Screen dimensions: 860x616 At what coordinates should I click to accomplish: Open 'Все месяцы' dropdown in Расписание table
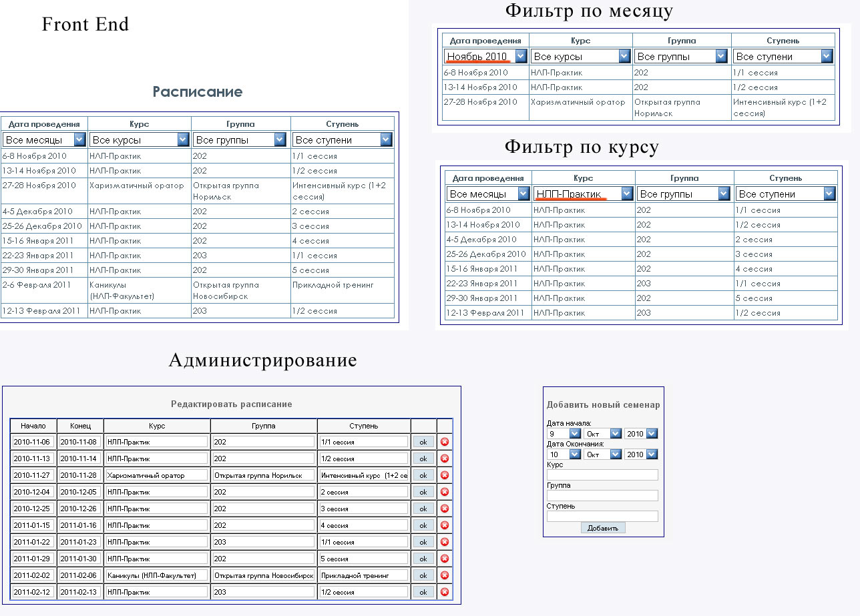pos(45,139)
